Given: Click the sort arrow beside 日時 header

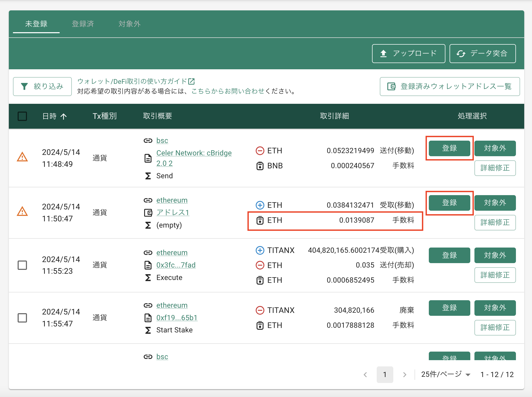Looking at the screenshot, I should point(64,116).
